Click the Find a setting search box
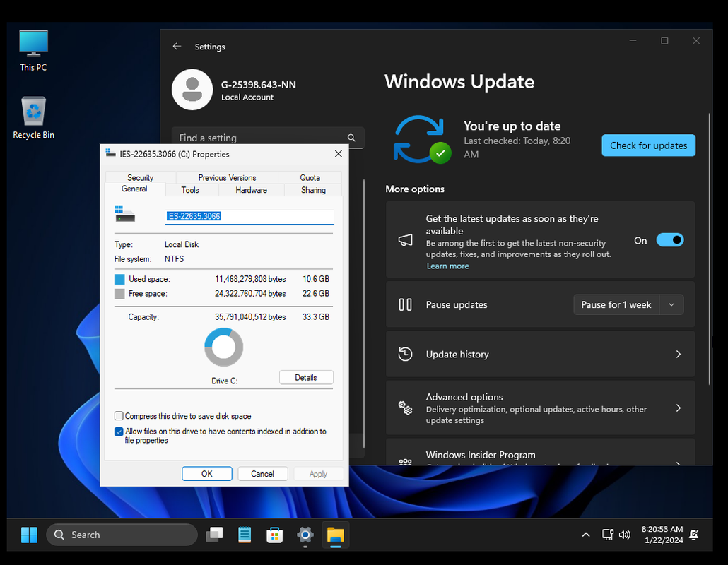The height and width of the screenshot is (565, 728). coord(268,138)
